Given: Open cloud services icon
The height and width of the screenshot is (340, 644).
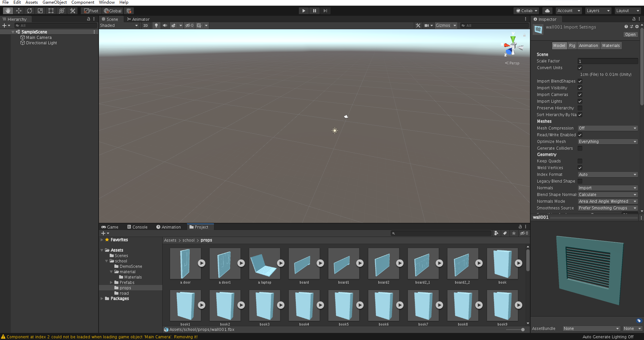Looking at the screenshot, I should [547, 11].
